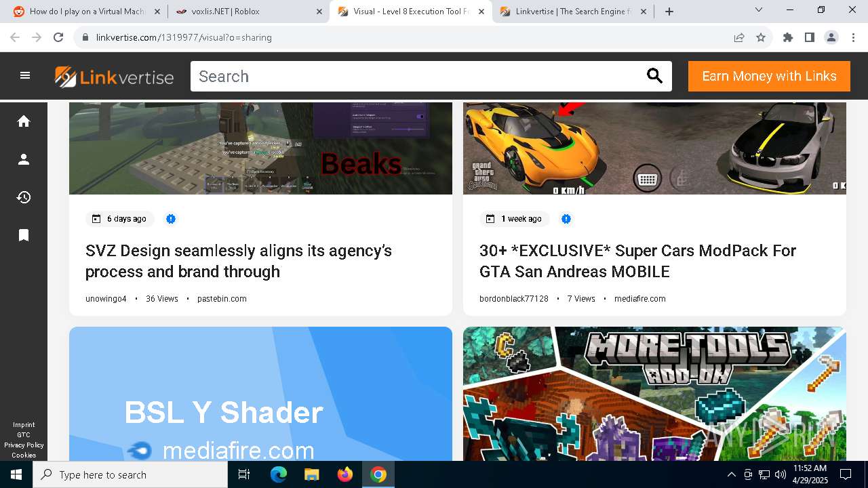Open the Windows Start menu

(x=16, y=474)
